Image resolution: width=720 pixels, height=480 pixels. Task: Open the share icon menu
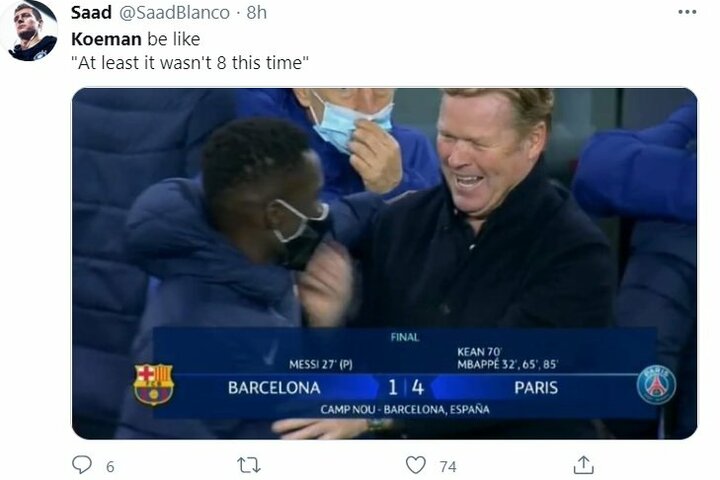coord(584,465)
